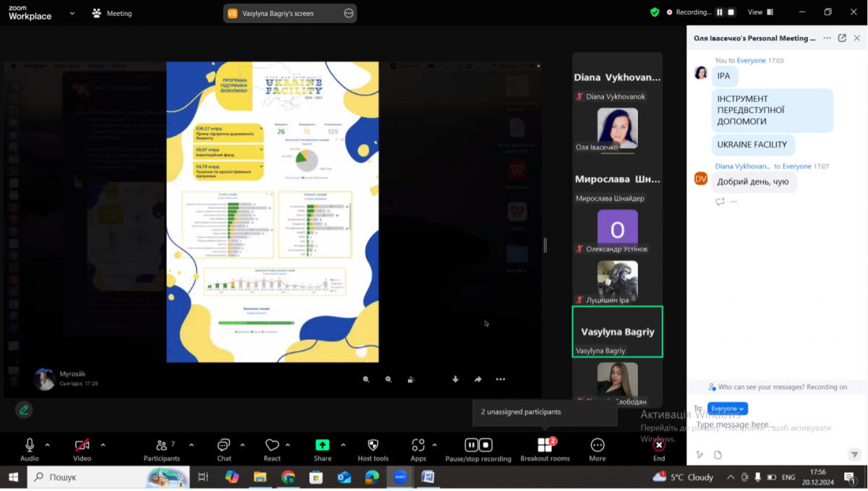Screen dimensions: 868x491
Task: Open the Breakout rooms panel
Action: coord(545,445)
